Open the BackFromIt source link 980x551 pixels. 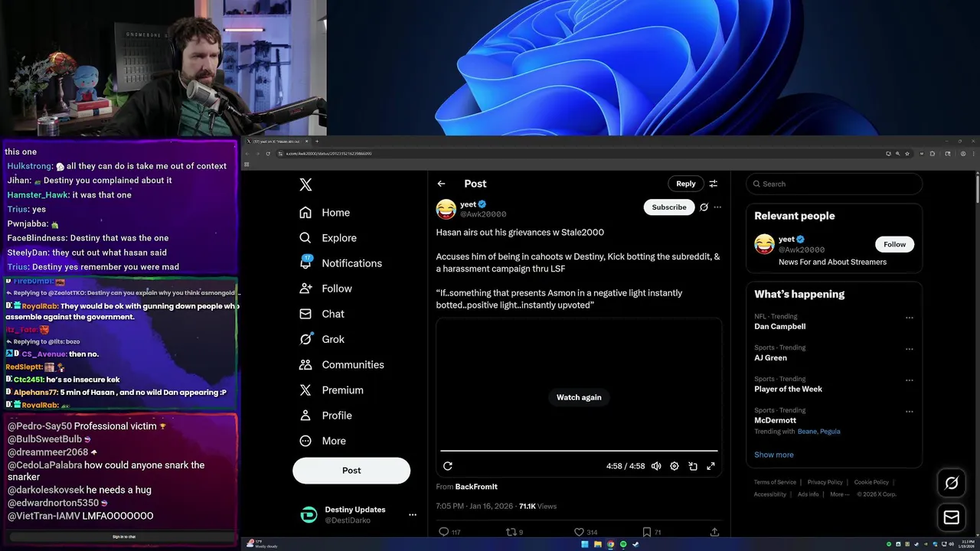click(x=476, y=487)
